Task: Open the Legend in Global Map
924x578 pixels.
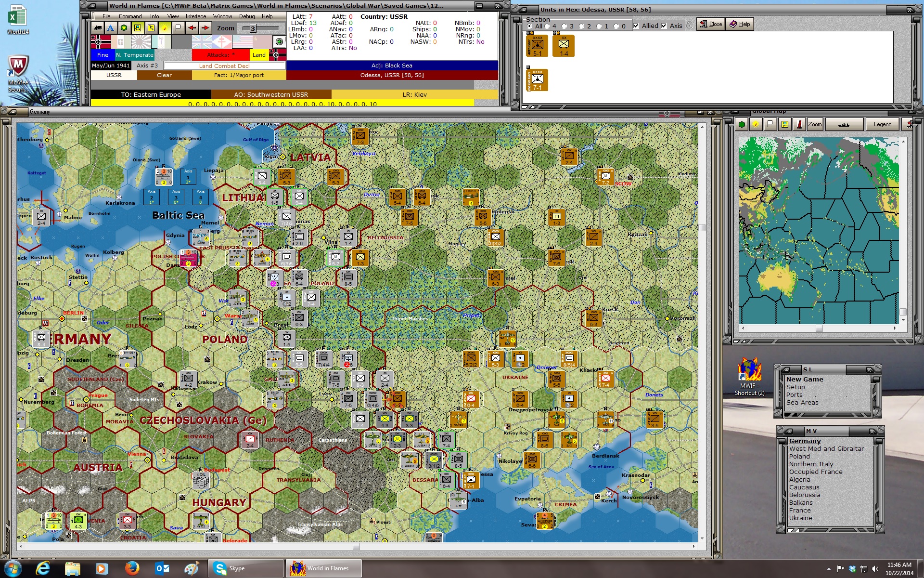Action: 882,124
